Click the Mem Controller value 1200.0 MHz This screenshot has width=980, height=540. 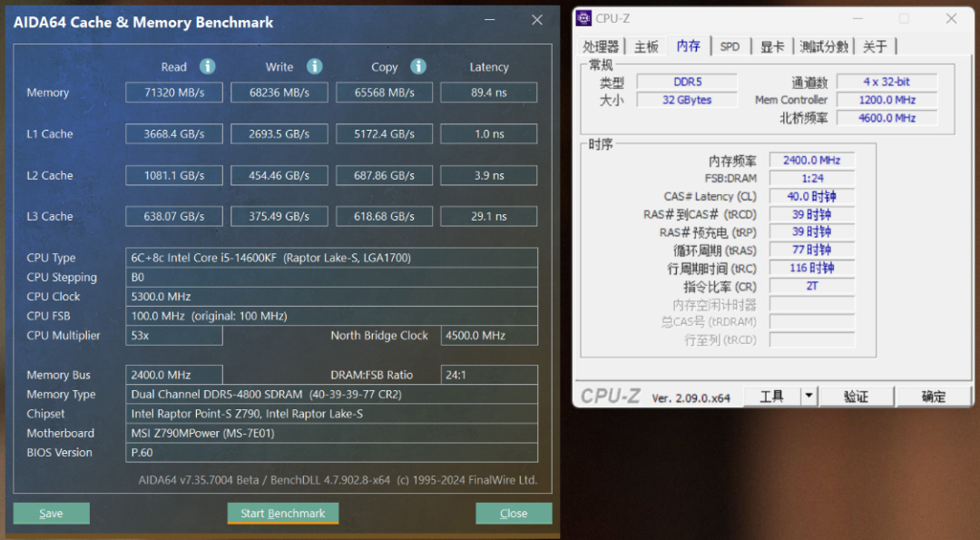[x=887, y=100]
